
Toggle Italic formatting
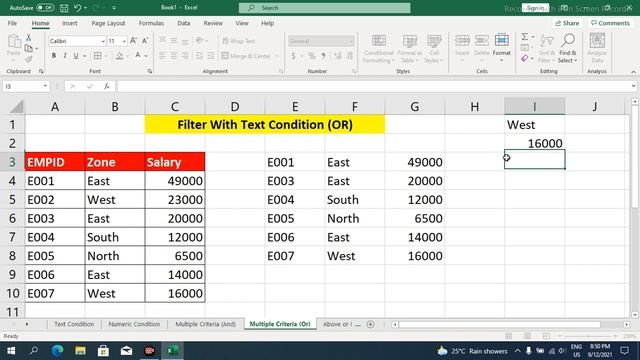click(64, 56)
